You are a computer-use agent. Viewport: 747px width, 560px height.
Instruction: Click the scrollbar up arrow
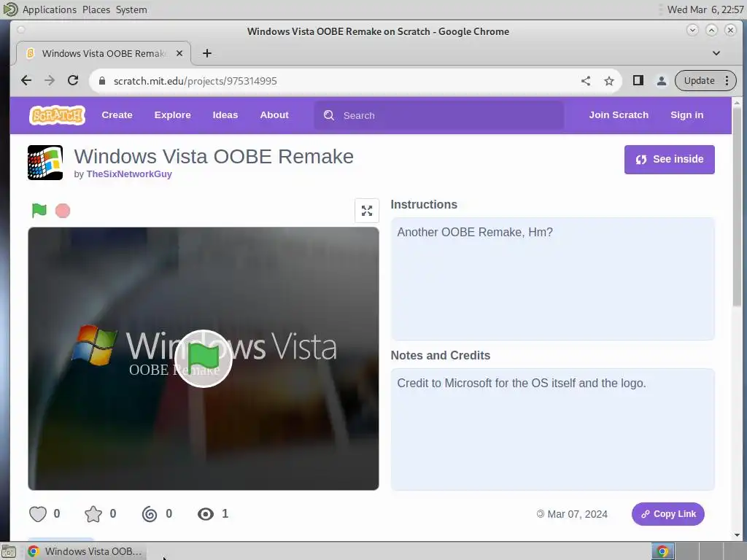tap(737, 102)
